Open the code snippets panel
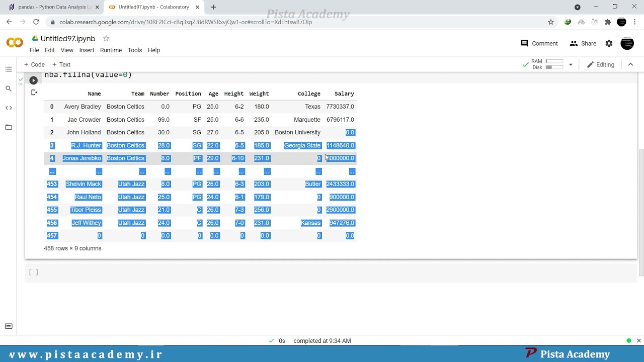Screen dimensions: 644x362 (9, 108)
